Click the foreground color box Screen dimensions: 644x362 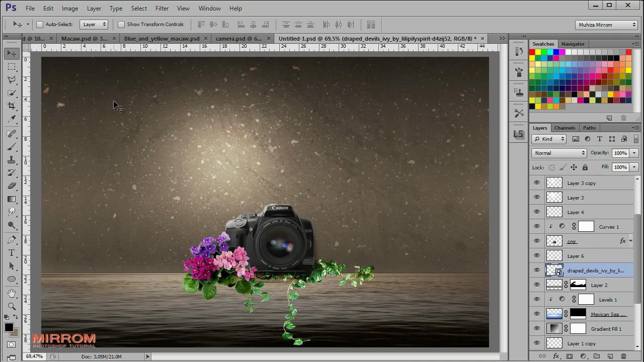point(9,328)
